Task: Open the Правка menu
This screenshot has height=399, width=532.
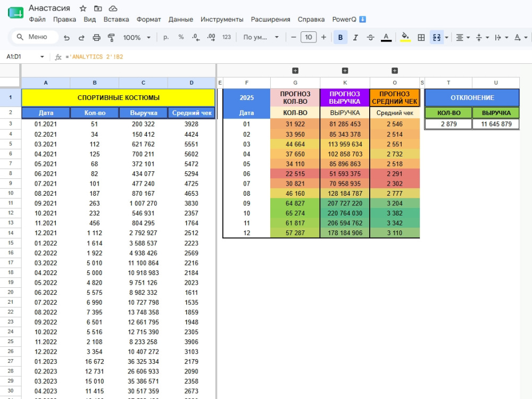Action: tap(64, 19)
